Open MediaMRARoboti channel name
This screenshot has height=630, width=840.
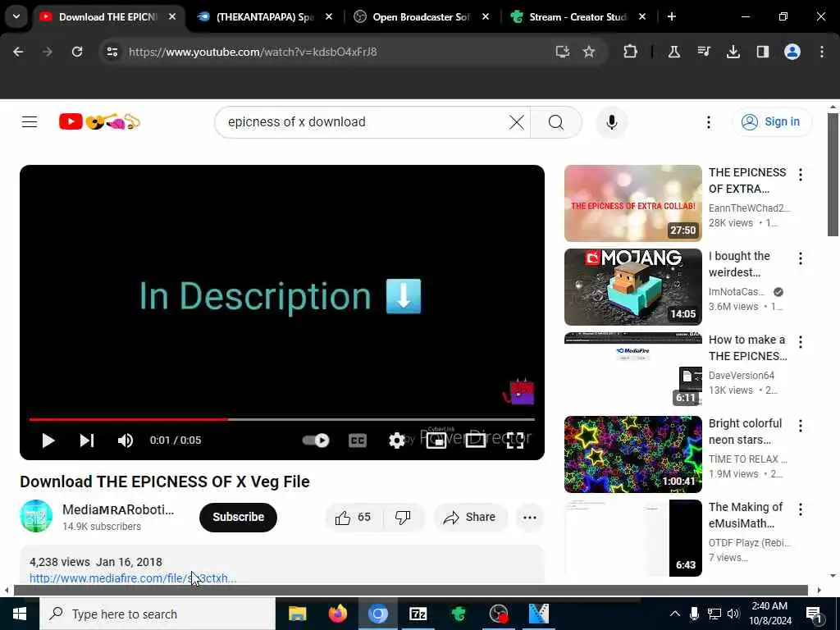(x=118, y=510)
